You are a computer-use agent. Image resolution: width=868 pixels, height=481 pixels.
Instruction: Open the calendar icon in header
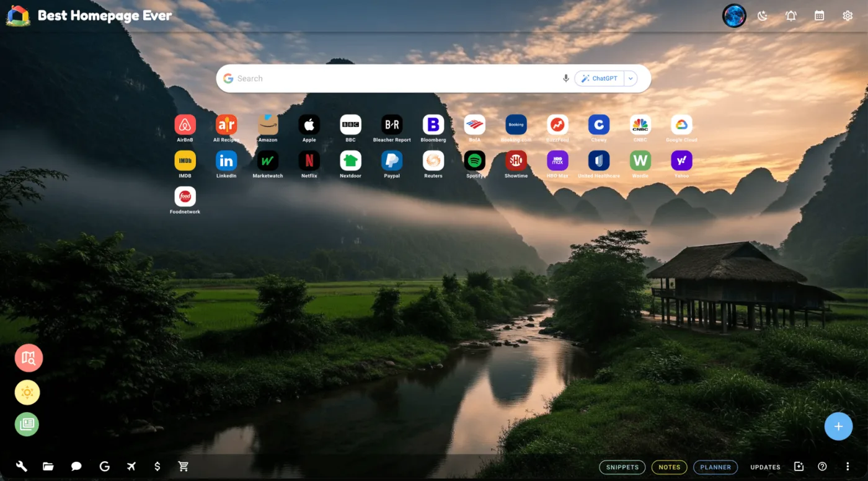[x=819, y=16]
